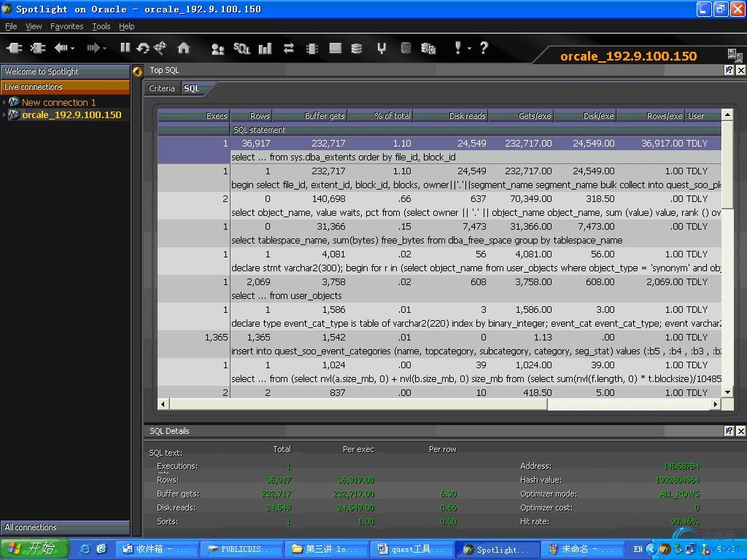The image size is (747, 560).
Task: Go to home page with house icon
Action: pyautogui.click(x=183, y=47)
